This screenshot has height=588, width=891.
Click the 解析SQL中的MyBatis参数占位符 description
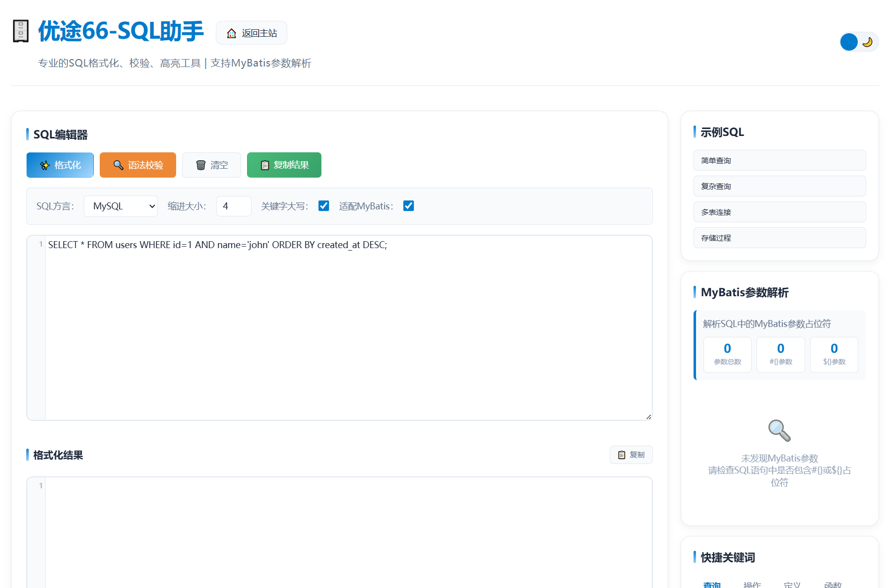click(x=767, y=324)
